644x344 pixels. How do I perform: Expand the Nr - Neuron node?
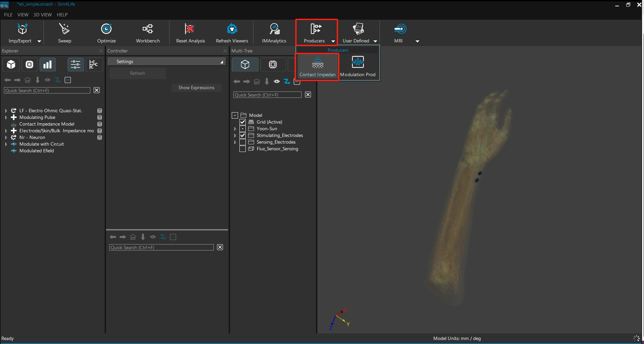pyautogui.click(x=6, y=137)
